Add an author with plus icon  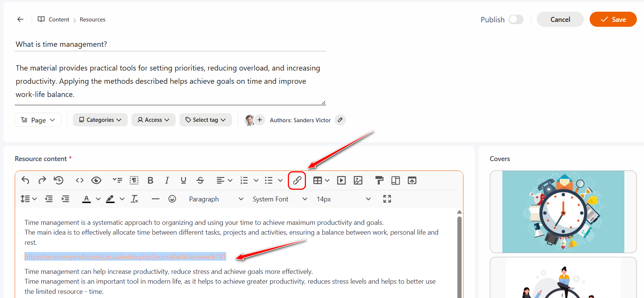[x=259, y=120]
